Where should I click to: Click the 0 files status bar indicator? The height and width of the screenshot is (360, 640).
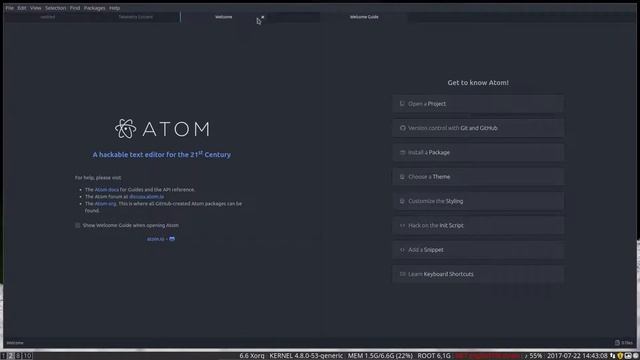(624, 343)
